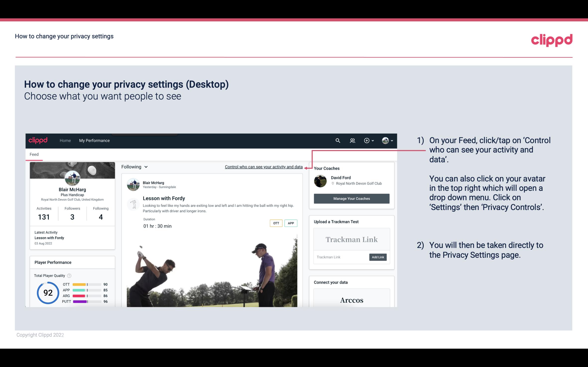Toggle visibility of Player Performance section
Image resolution: width=588 pixels, height=367 pixels.
click(53, 262)
